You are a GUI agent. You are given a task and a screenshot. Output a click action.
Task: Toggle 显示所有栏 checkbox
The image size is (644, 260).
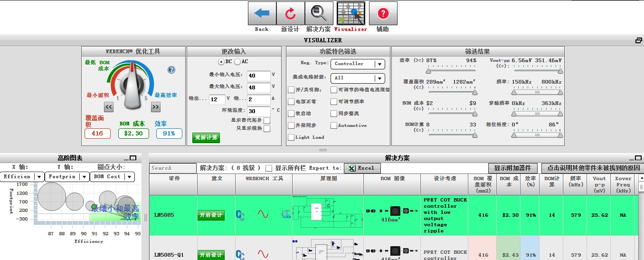pyautogui.click(x=269, y=168)
